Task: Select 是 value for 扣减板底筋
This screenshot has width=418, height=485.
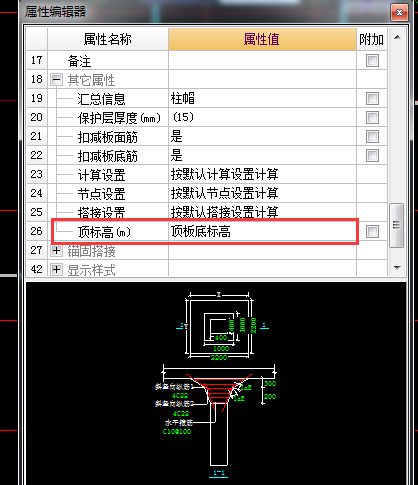Action: [x=262, y=156]
